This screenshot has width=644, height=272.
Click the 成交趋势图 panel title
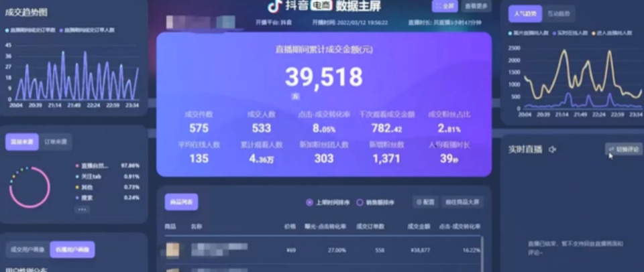pos(26,12)
